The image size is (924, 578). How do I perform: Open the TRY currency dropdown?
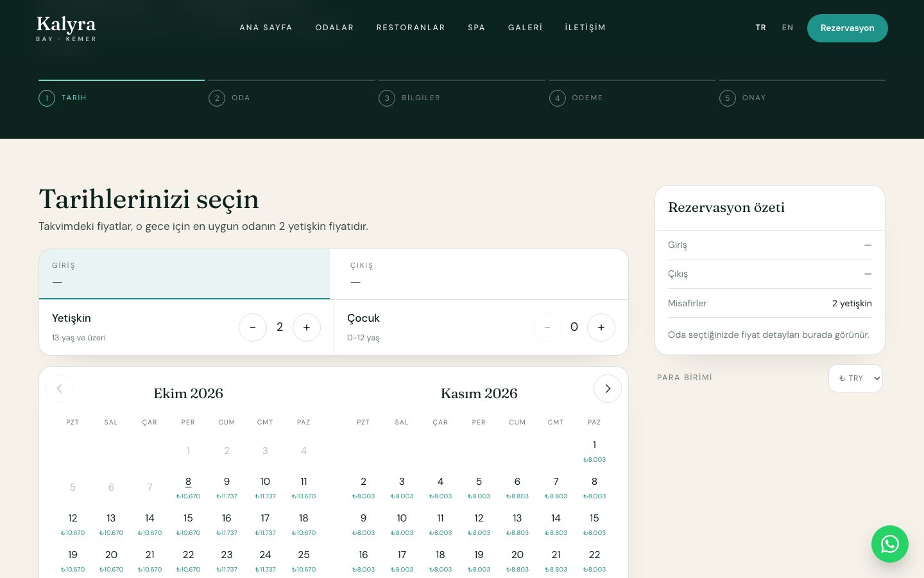[x=855, y=378]
